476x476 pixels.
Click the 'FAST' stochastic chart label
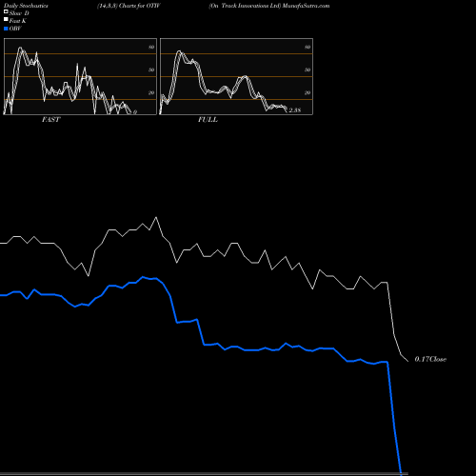coord(50,120)
